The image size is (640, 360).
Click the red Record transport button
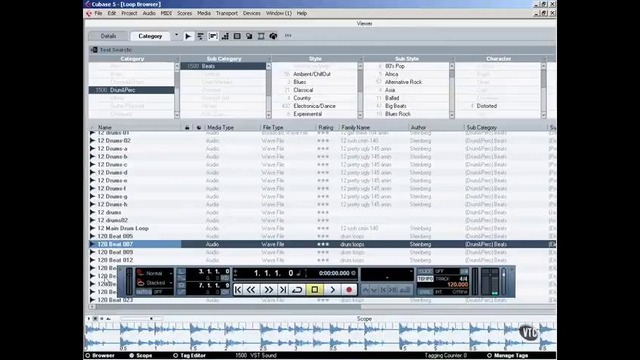(349, 290)
